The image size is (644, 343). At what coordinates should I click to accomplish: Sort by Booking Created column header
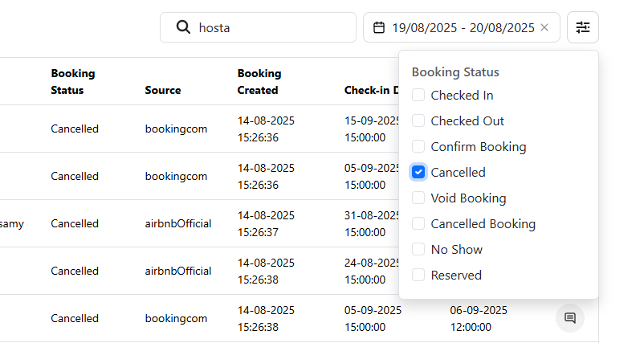(259, 81)
